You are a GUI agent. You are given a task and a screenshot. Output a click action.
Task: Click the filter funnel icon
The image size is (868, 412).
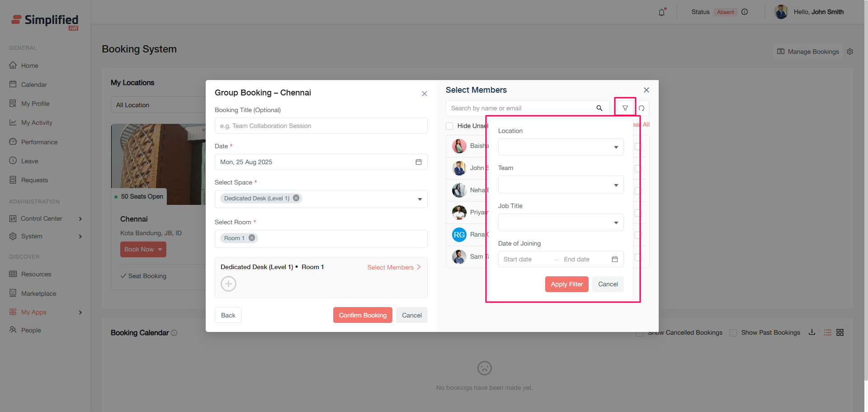625,108
